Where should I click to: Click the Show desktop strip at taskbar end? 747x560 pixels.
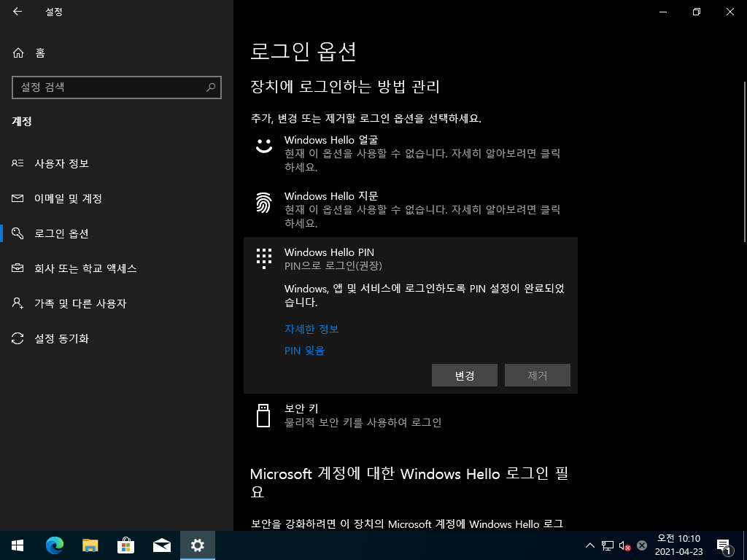coord(745,545)
